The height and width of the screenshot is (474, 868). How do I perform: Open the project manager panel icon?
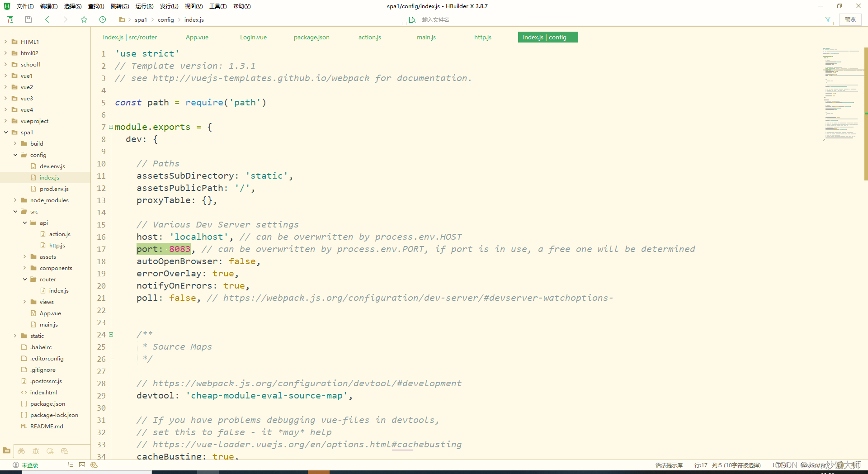tap(7, 450)
